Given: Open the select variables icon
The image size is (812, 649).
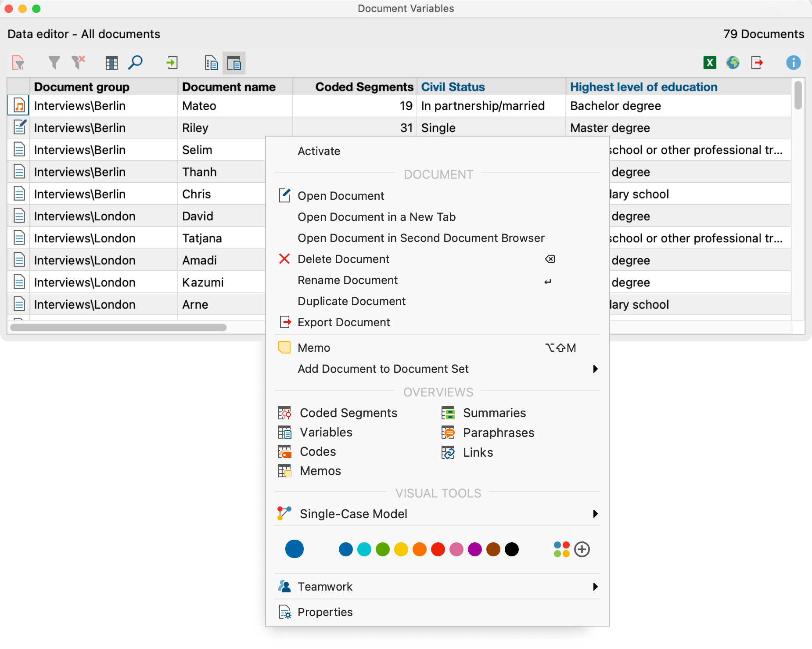Looking at the screenshot, I should 111,62.
